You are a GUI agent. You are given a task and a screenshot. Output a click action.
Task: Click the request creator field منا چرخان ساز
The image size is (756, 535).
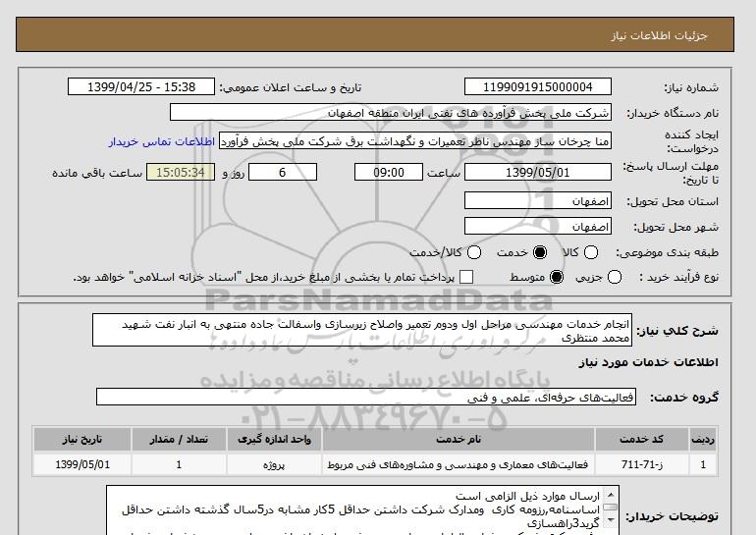pos(415,141)
